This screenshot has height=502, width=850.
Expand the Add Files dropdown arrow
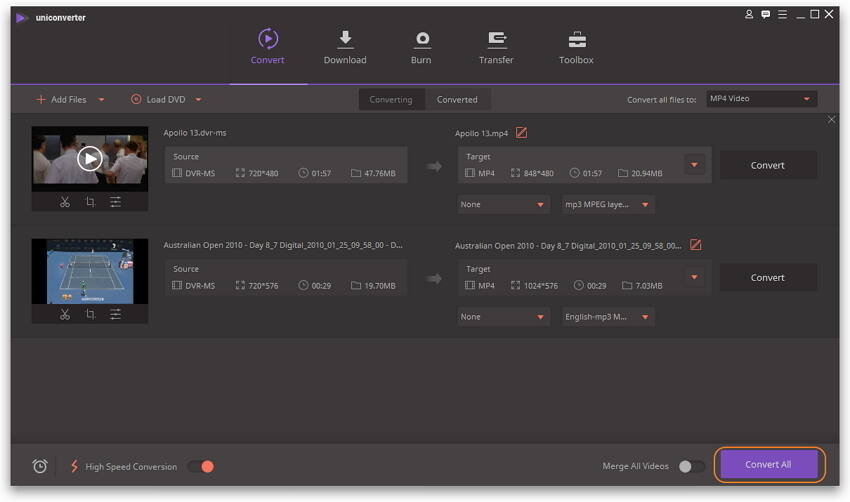(x=101, y=100)
